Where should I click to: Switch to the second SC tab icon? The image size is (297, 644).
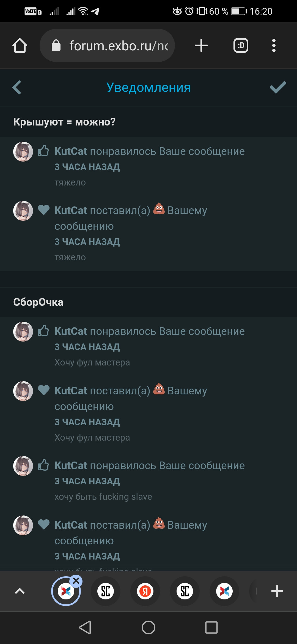(x=185, y=591)
